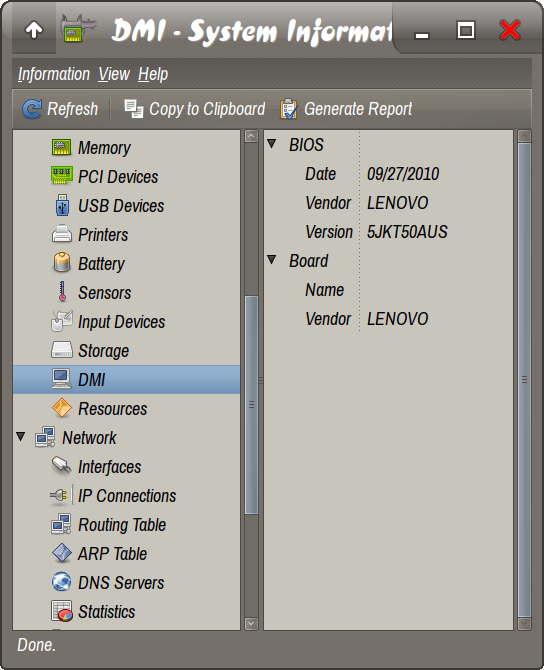The height and width of the screenshot is (670, 544).
Task: Collapse the BIOS group
Action: (271, 143)
